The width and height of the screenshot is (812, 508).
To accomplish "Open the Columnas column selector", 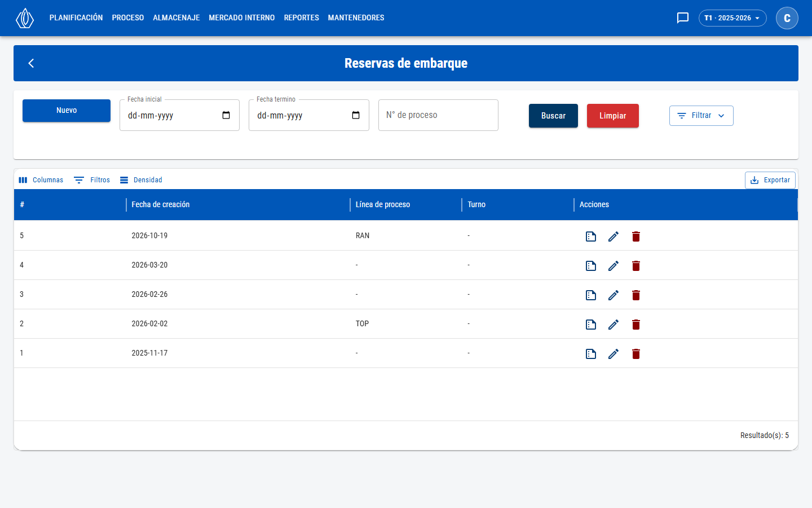I will click(41, 180).
